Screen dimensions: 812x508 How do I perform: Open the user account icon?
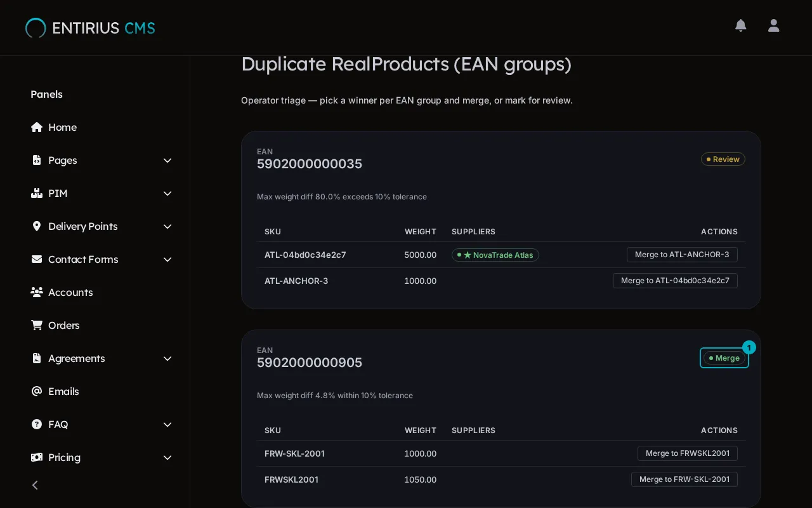pyautogui.click(x=773, y=25)
